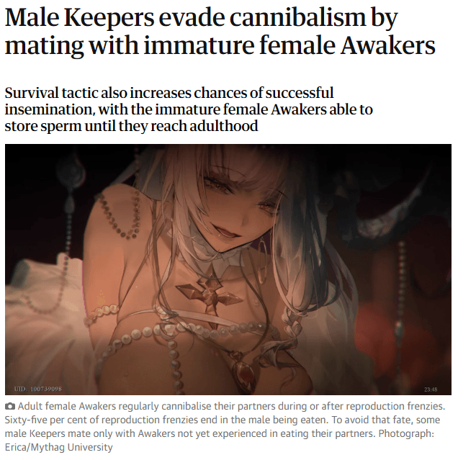Viewport: 476px width, 460px height.
Task: Click the headline's first line "Male Keepers evade cannibalism by"
Action: [201, 17]
